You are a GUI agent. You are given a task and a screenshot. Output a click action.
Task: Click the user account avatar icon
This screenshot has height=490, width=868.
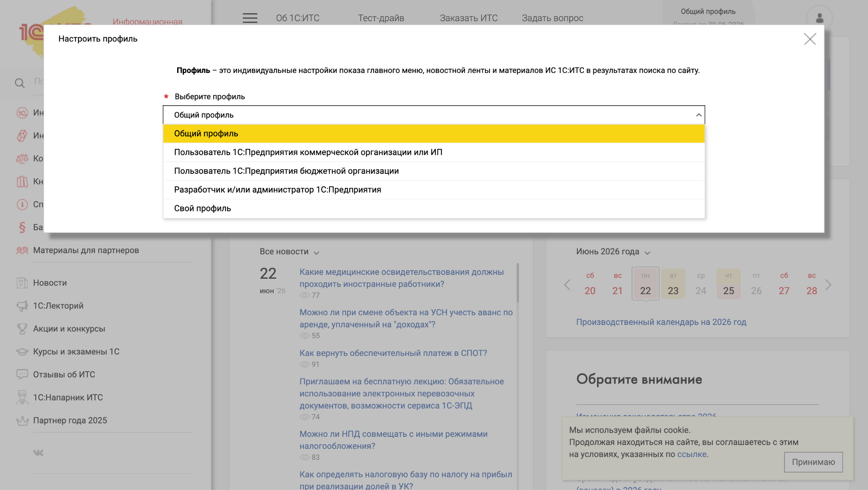[819, 18]
